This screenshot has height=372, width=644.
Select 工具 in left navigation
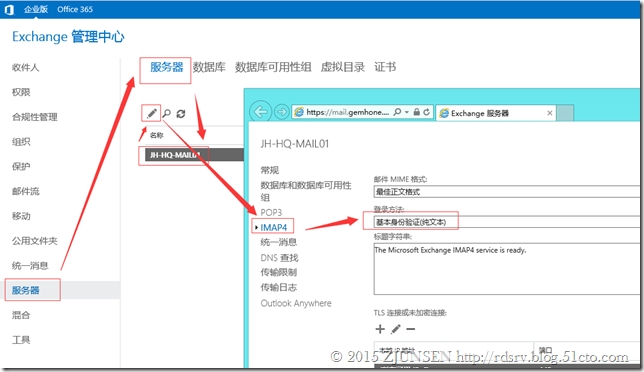[21, 340]
